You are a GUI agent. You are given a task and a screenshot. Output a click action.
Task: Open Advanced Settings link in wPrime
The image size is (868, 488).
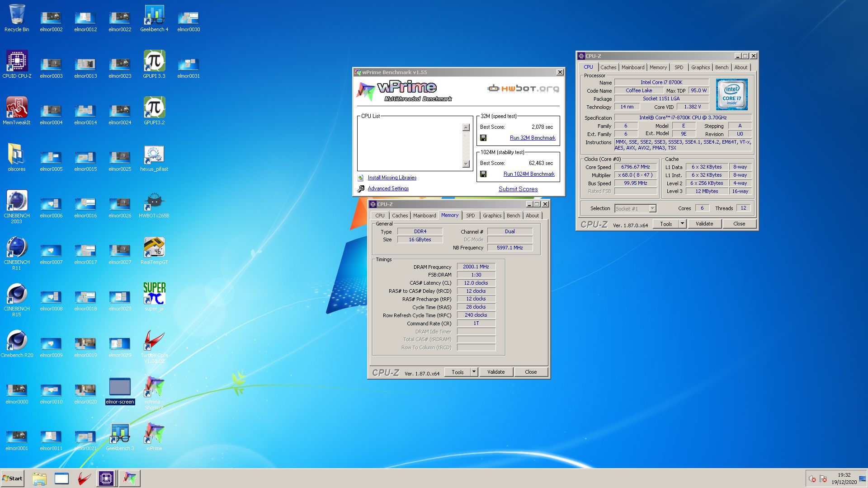pyautogui.click(x=388, y=188)
